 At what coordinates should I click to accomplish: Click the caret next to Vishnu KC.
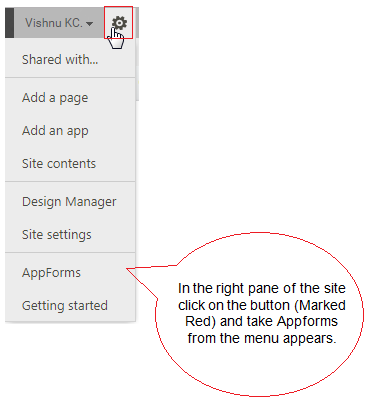(89, 24)
